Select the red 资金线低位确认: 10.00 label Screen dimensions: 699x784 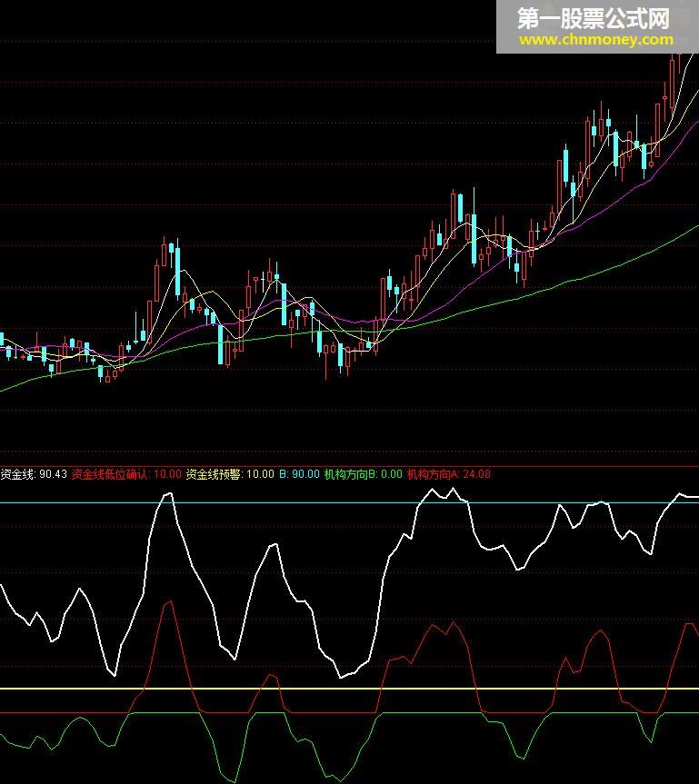click(126, 474)
